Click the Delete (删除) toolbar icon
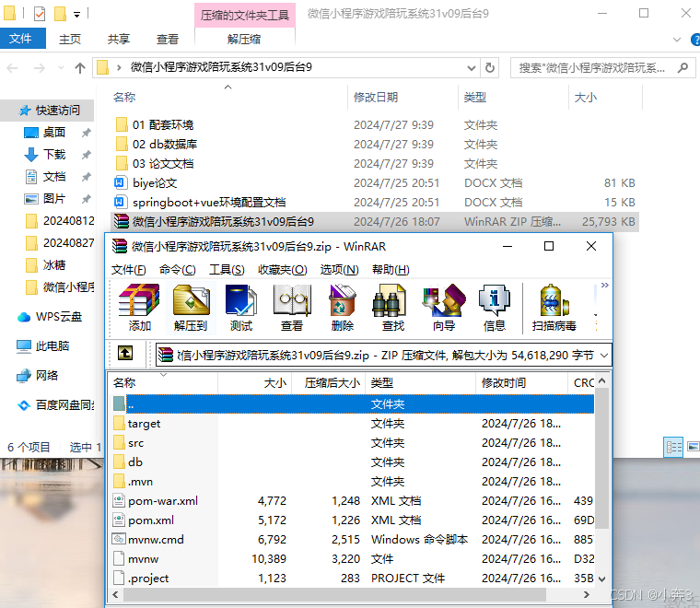This screenshot has height=608, width=700. pos(343,308)
